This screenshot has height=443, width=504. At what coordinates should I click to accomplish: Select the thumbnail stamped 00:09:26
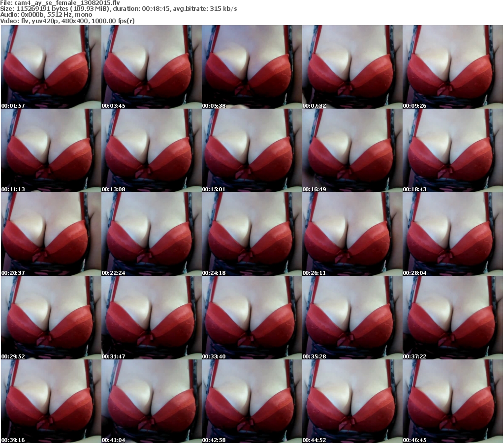pos(453,67)
